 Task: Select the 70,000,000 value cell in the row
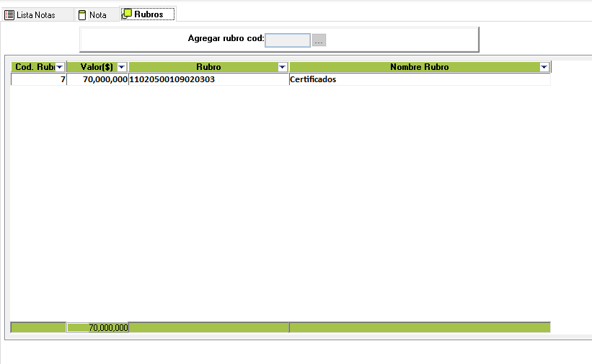(x=97, y=79)
